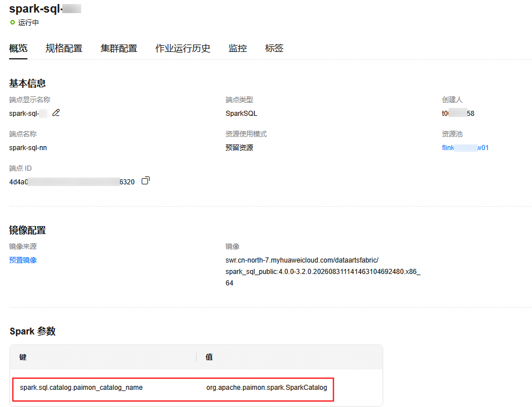
Task: Click the 创建人 label
Action: coord(452,100)
